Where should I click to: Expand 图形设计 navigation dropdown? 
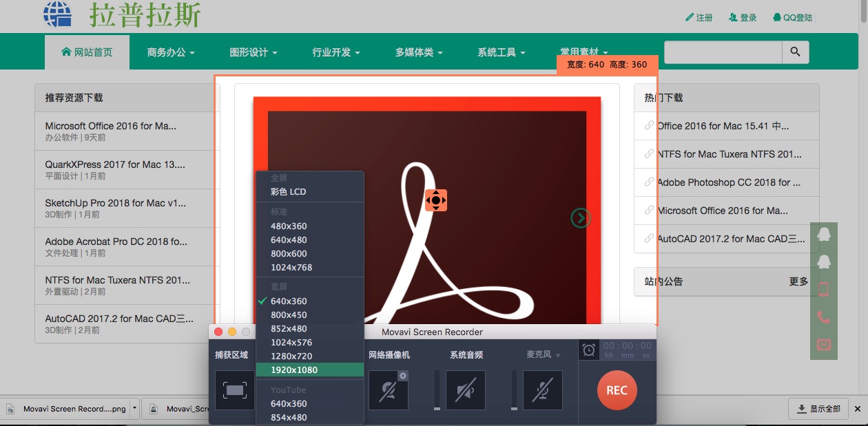pos(254,52)
